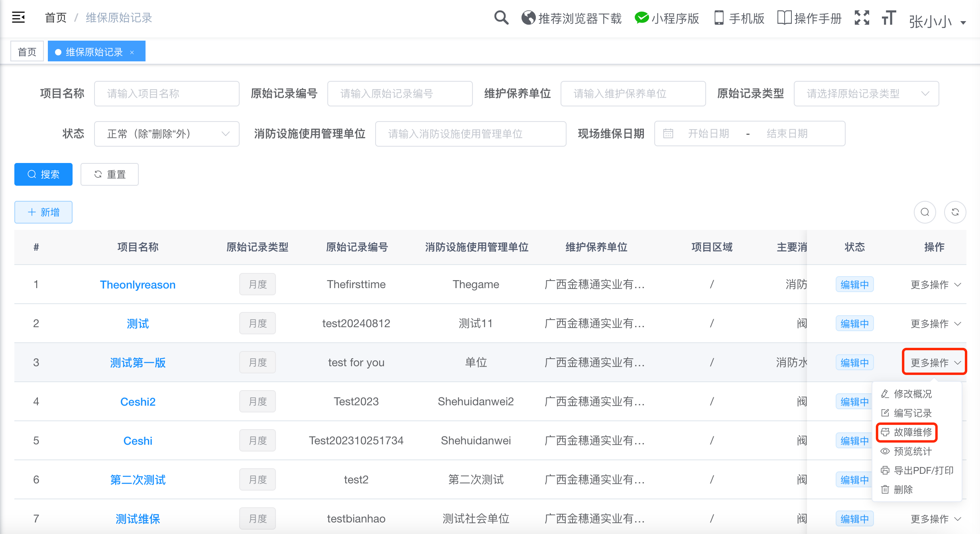The width and height of the screenshot is (980, 534).
Task: Open project link 测试第一版
Action: pos(138,363)
